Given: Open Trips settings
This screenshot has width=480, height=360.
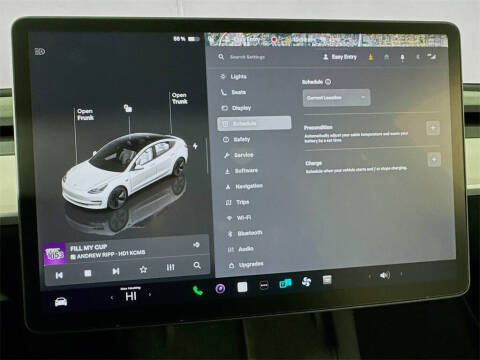Looking at the screenshot, I should point(238,202).
